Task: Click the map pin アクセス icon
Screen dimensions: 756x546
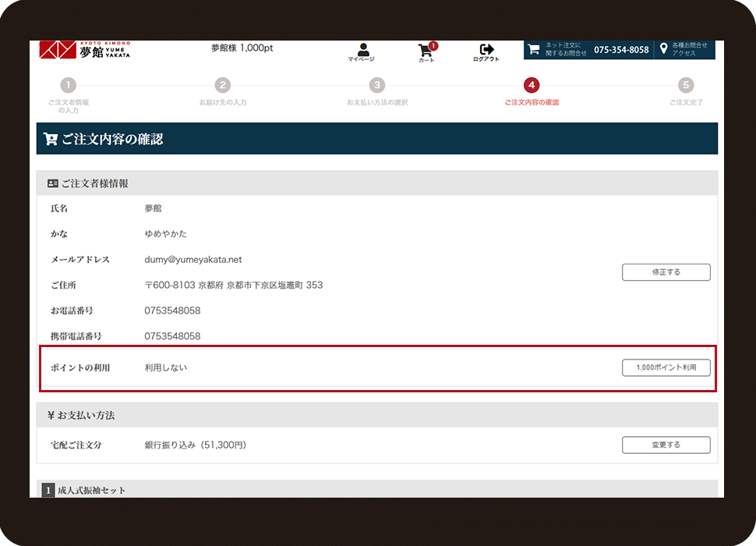Action: pyautogui.click(x=663, y=49)
